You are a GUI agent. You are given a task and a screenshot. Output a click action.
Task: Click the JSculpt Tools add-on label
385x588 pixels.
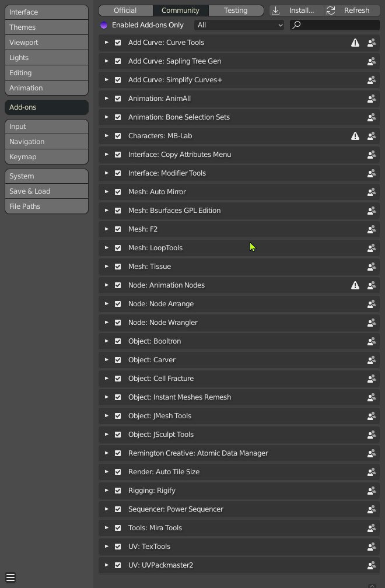[x=161, y=434]
